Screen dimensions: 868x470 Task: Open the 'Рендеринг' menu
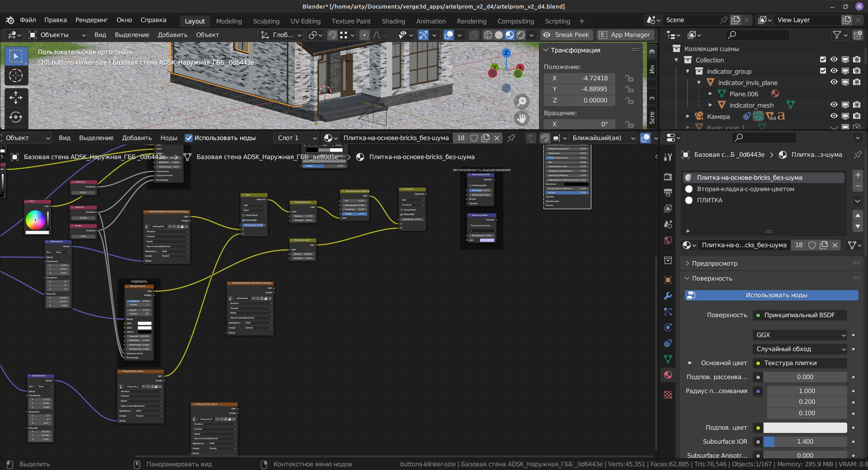click(x=92, y=20)
